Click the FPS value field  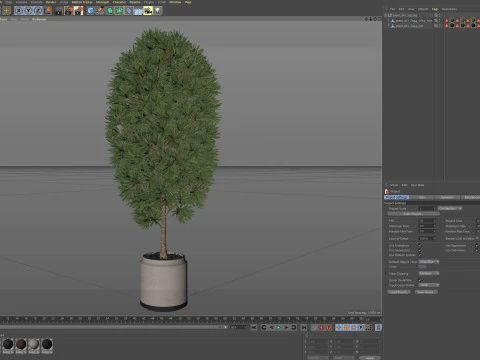pyautogui.click(x=427, y=221)
